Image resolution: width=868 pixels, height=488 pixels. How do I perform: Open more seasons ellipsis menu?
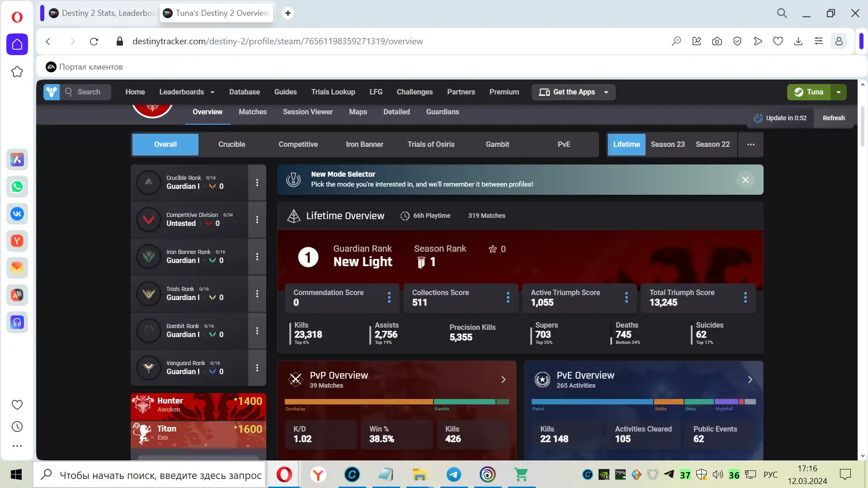(751, 145)
